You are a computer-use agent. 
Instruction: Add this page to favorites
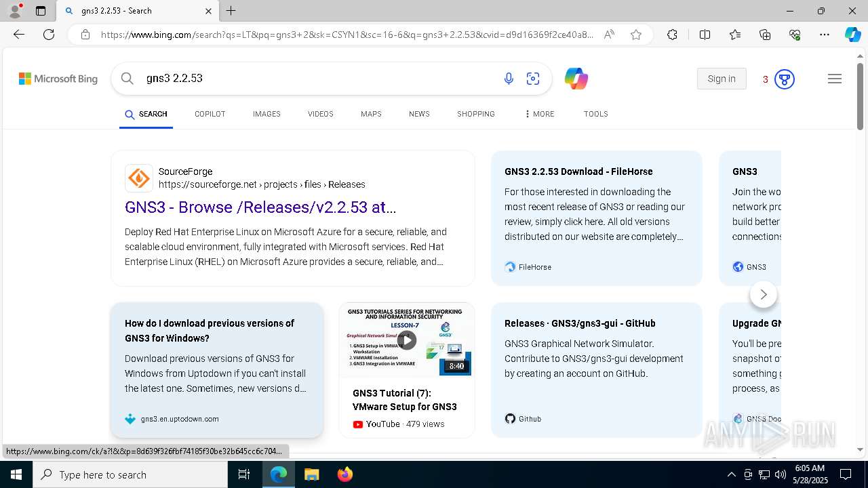click(636, 35)
